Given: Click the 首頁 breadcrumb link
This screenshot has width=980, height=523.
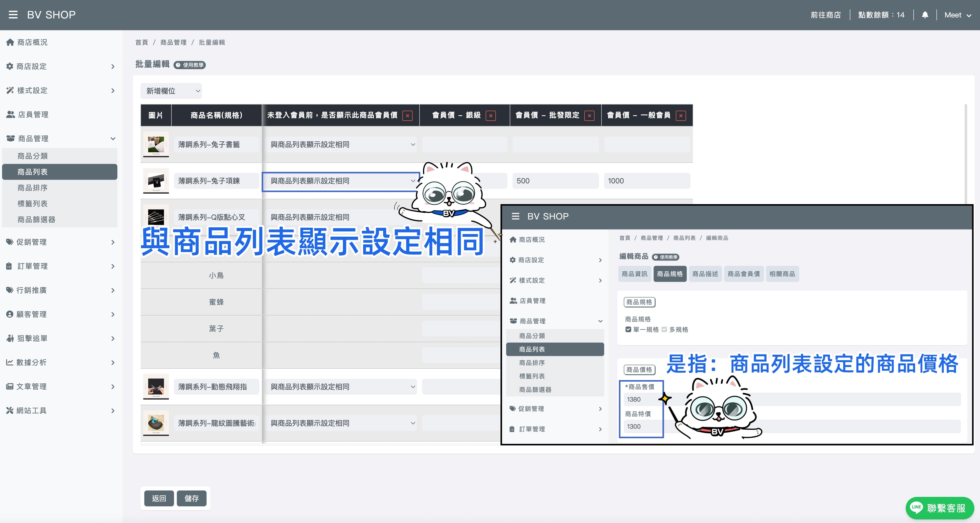Looking at the screenshot, I should 141,42.
